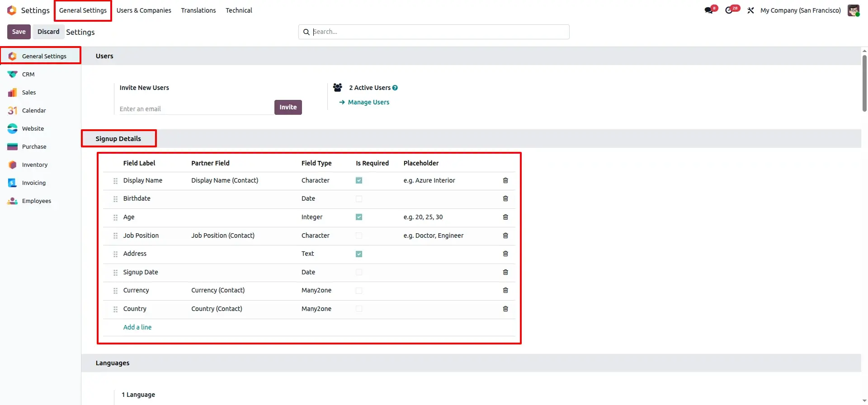The width and height of the screenshot is (868, 405).
Task: Click the Odoo Settings app logo
Action: 12,10
